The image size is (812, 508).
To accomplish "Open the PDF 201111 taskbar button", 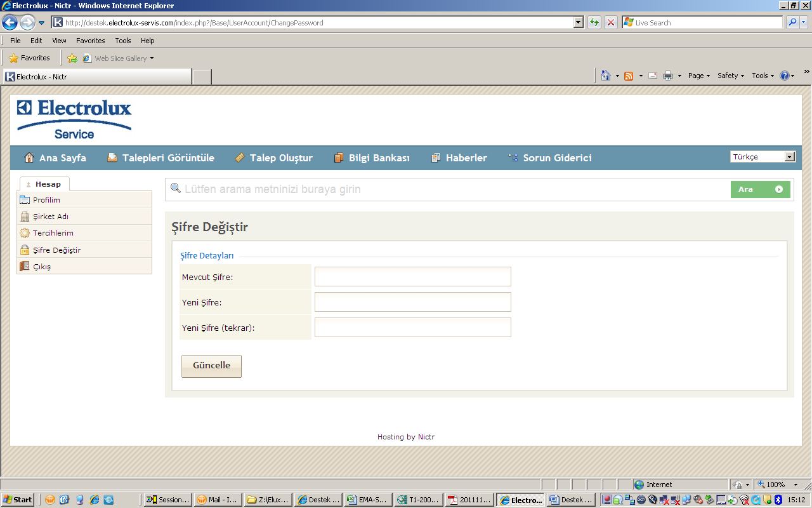I will 469,500.
